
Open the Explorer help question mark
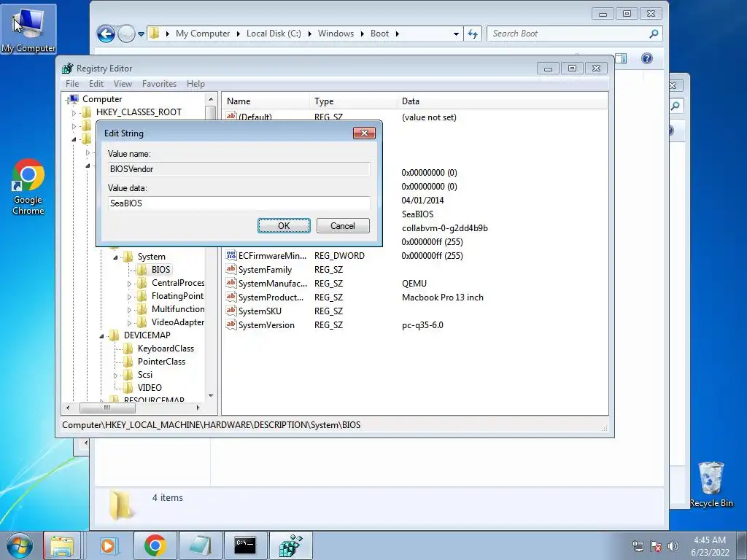[646, 58]
